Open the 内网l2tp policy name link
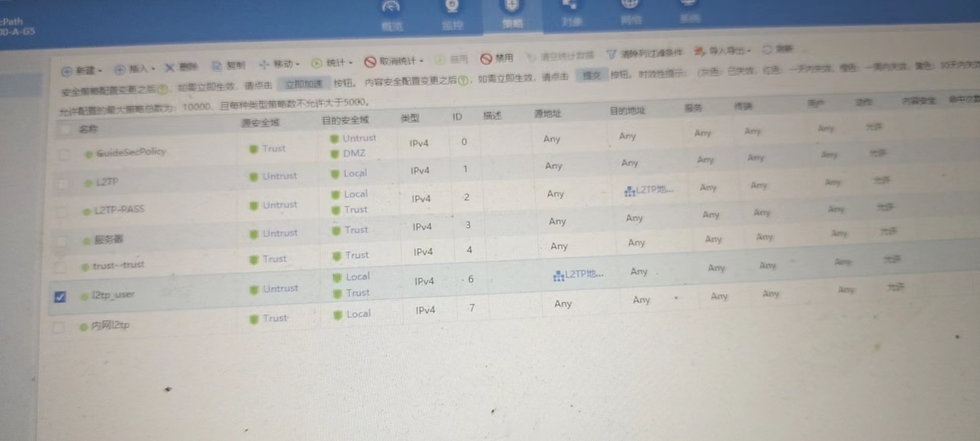The image size is (980, 441). pyautogui.click(x=110, y=326)
